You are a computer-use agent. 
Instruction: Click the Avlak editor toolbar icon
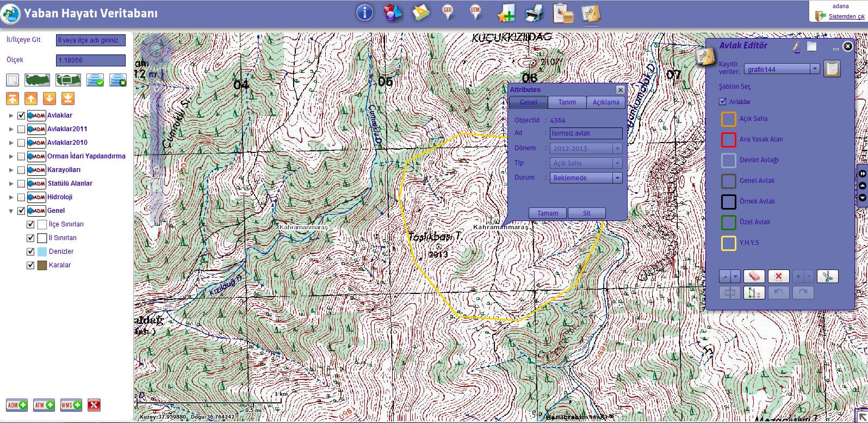[591, 13]
